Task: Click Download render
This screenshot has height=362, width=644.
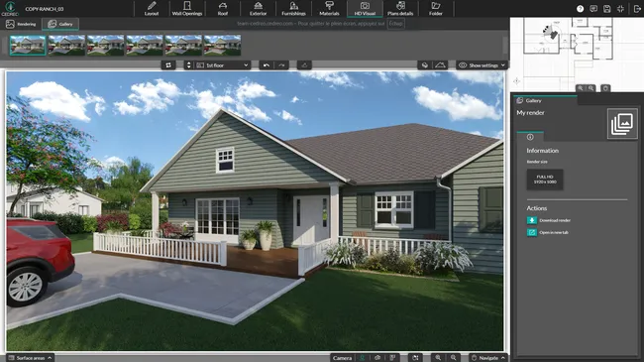Action: tap(549, 220)
